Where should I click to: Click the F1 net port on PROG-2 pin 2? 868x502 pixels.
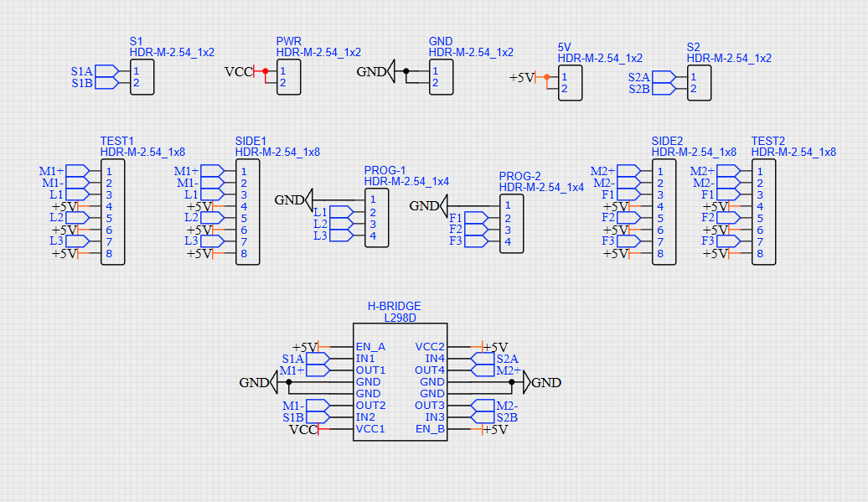pos(468,218)
